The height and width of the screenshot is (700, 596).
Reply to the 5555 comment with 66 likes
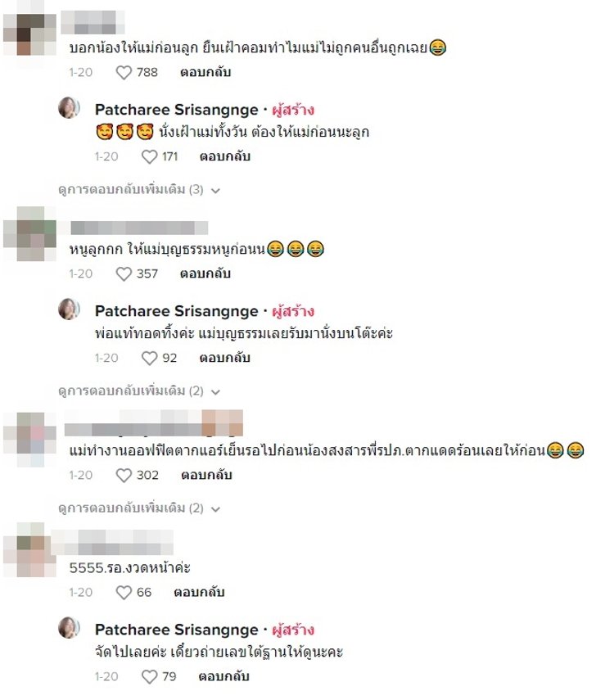(x=199, y=593)
